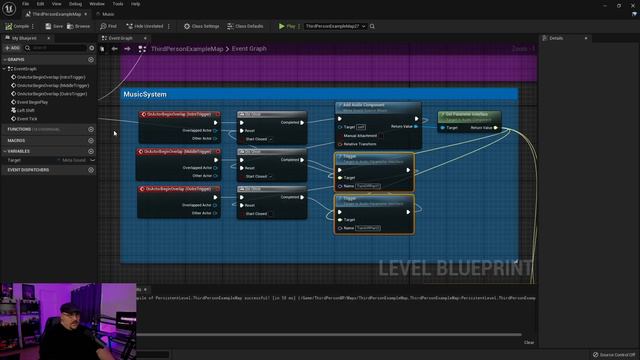Open My Blueprint view options gear
Image resolution: width=640 pixels, height=360 pixels.
(x=91, y=48)
